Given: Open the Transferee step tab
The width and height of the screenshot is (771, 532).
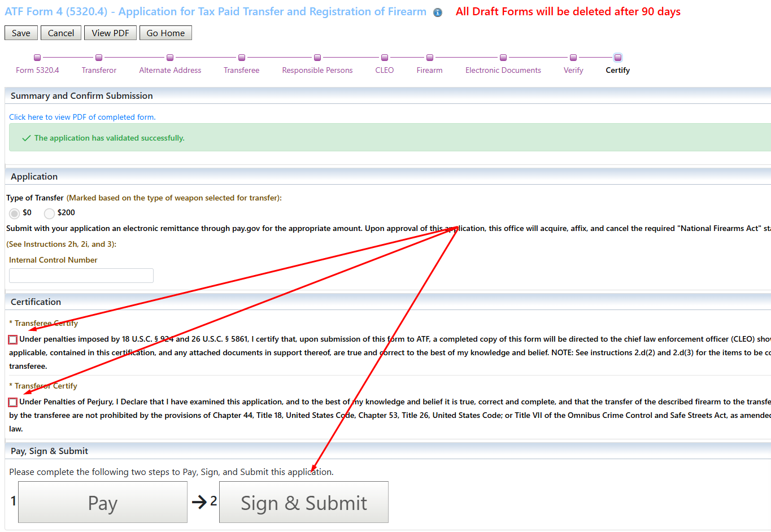Looking at the screenshot, I should [241, 70].
